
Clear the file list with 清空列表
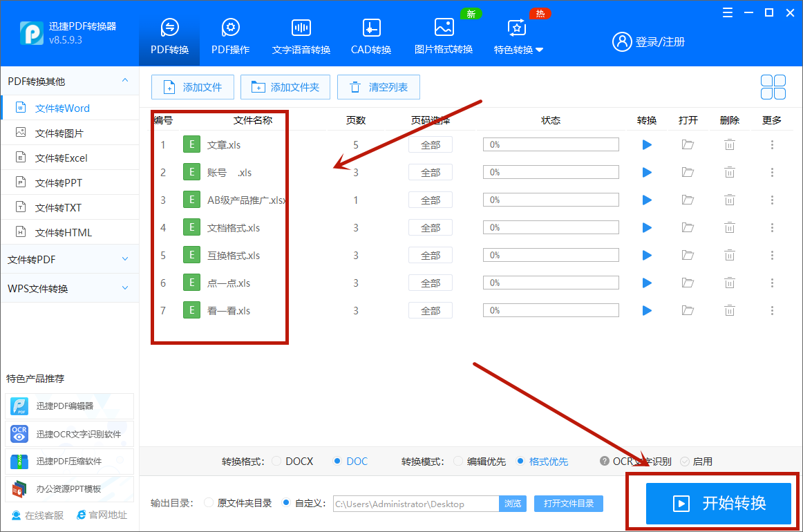(x=379, y=87)
